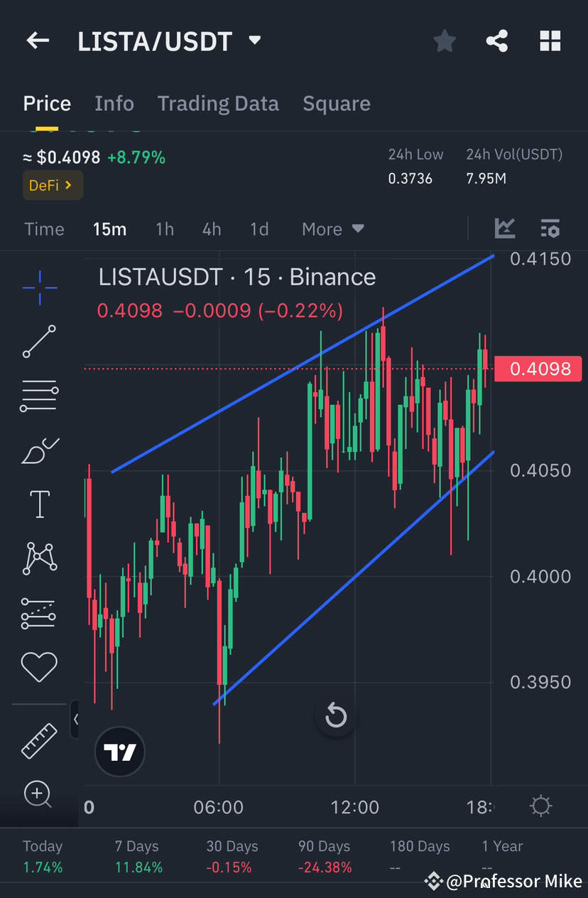Select the XABCD pattern tool
Image resolution: width=588 pixels, height=898 pixels.
(39, 558)
